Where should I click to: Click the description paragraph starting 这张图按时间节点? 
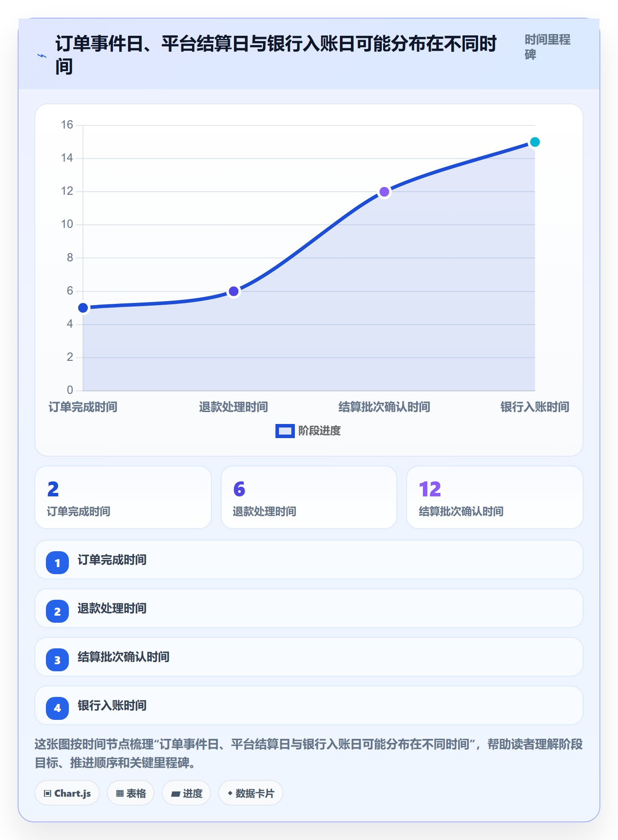pos(309,753)
